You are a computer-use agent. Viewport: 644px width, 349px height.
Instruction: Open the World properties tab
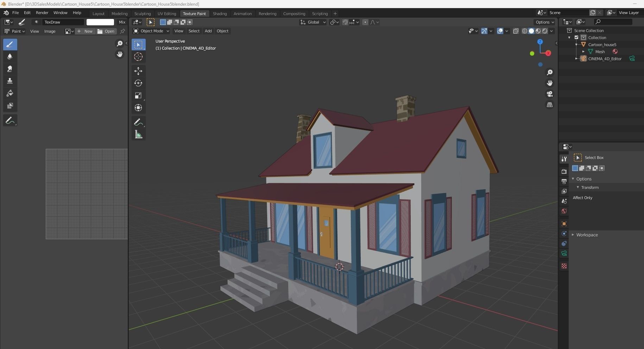[x=564, y=211]
